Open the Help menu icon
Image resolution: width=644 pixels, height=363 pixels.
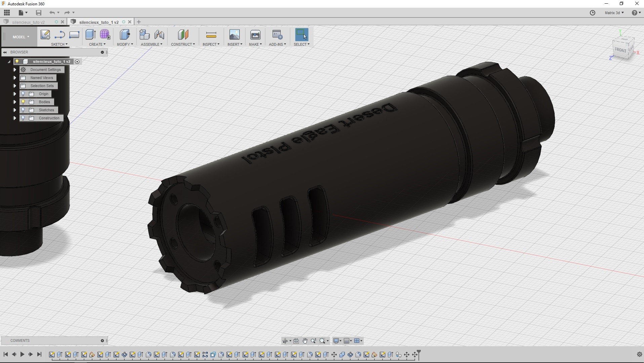click(x=636, y=13)
